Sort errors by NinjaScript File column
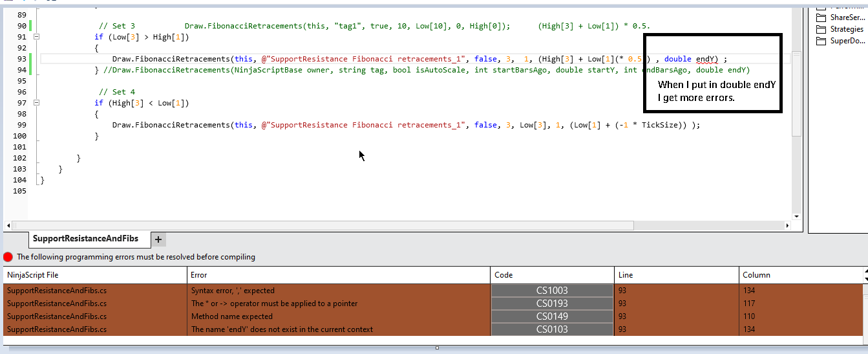868x354 pixels. [95, 275]
